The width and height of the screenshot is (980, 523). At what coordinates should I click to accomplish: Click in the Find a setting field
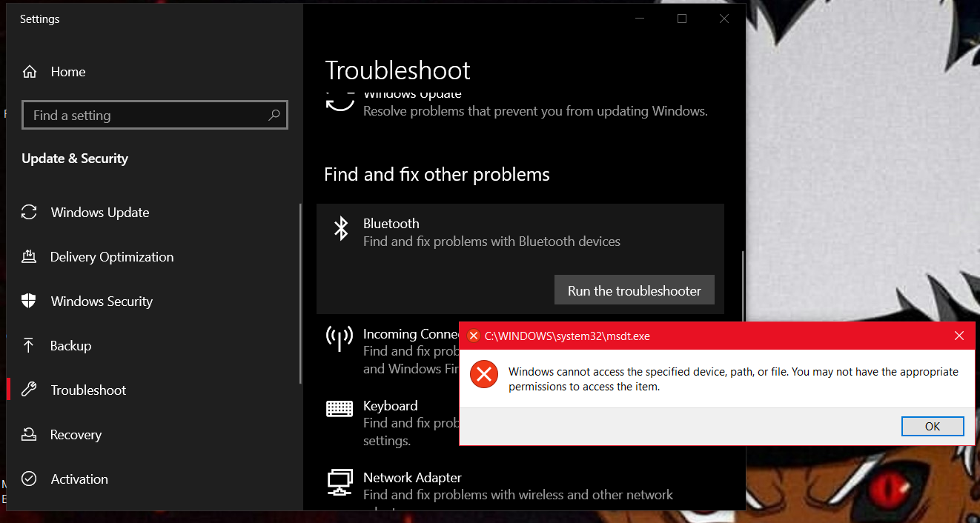[x=155, y=115]
